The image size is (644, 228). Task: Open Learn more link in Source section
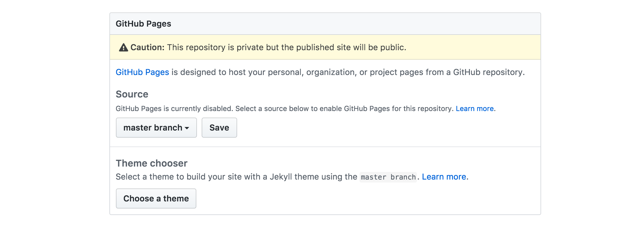tap(475, 109)
